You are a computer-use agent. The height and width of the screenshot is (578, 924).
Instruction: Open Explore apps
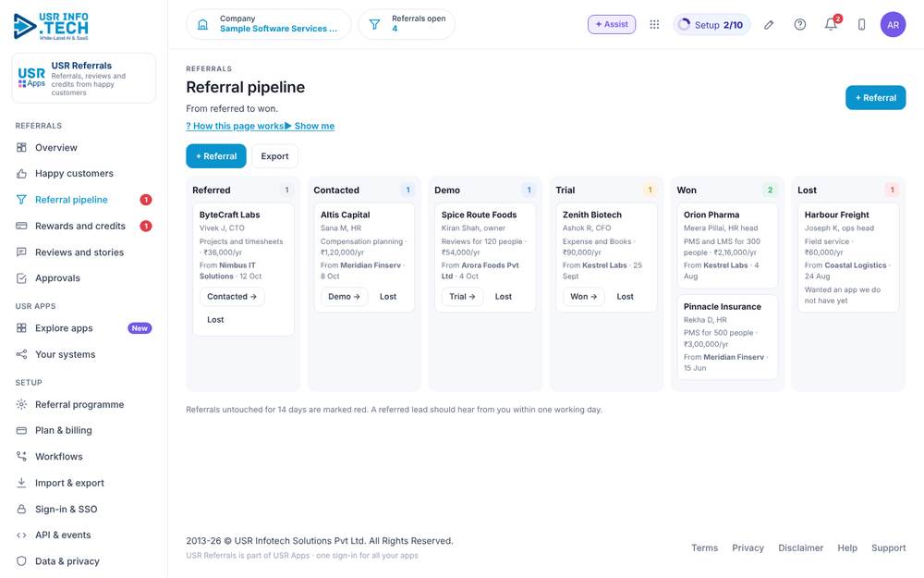84,328
